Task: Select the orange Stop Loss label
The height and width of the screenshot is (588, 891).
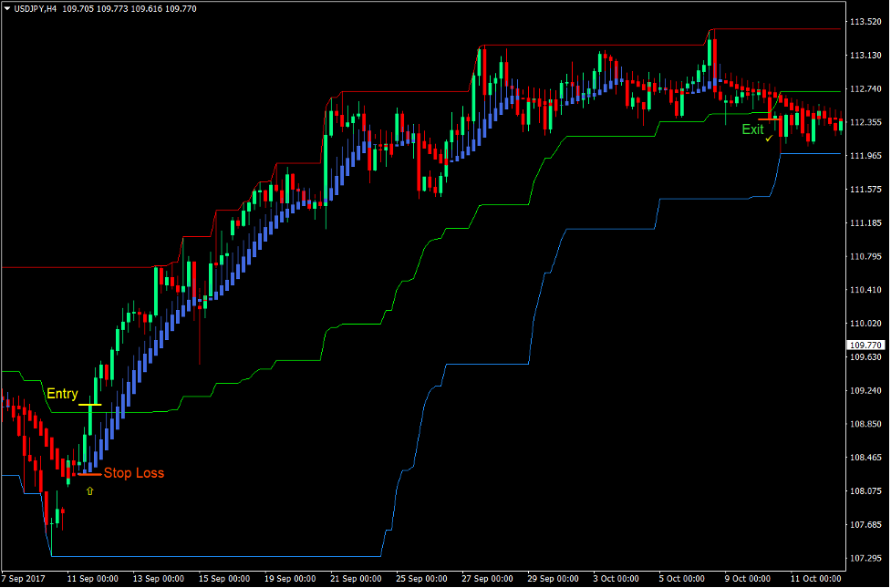Action: coord(134,473)
